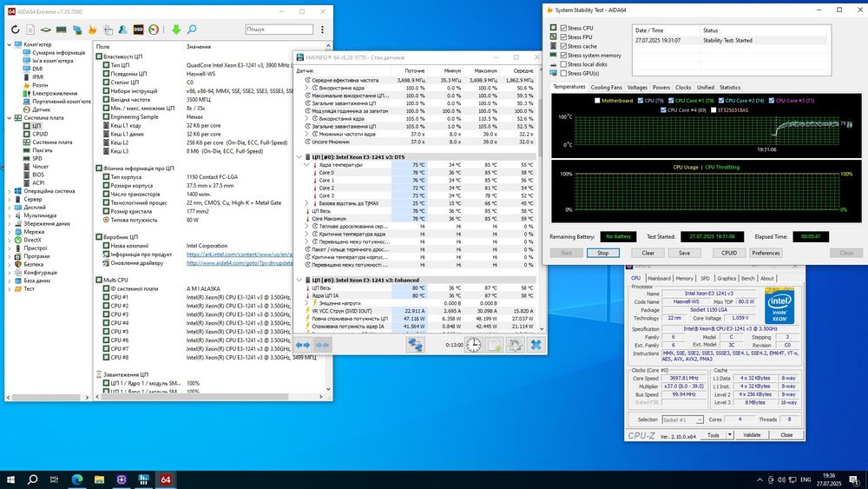
Task: Uncheck Stress system memory
Action: tap(565, 56)
